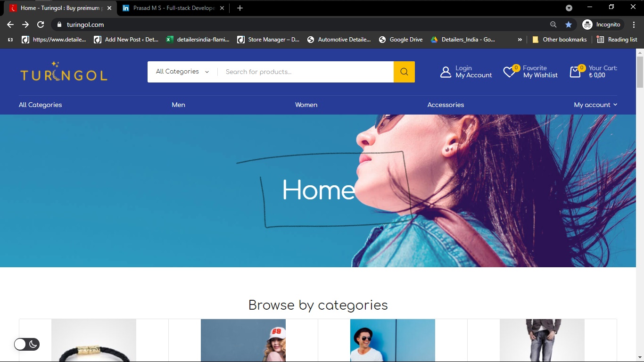Bookmark this page with the star icon

pos(569,25)
